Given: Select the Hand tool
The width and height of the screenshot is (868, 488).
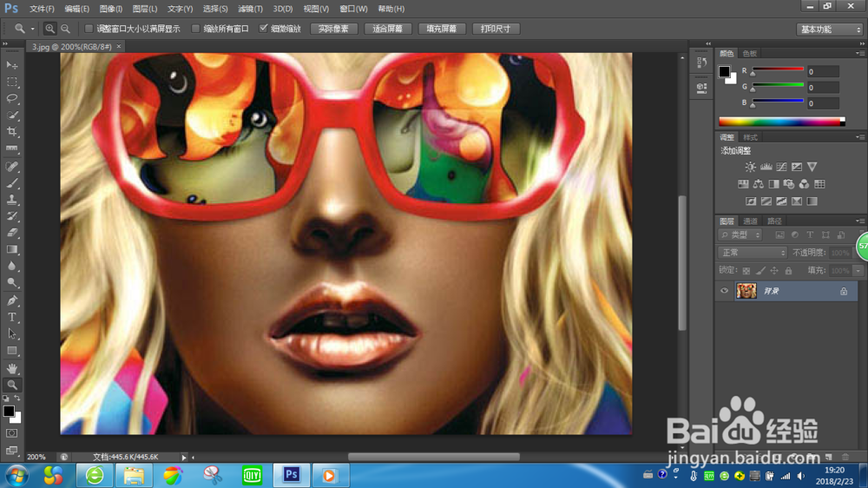Looking at the screenshot, I should (x=11, y=368).
